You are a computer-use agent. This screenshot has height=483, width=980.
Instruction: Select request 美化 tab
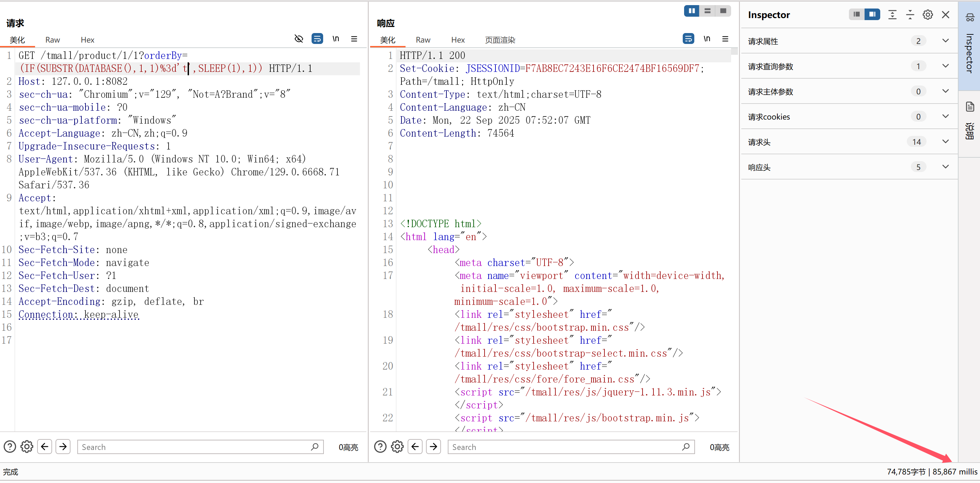(x=17, y=40)
